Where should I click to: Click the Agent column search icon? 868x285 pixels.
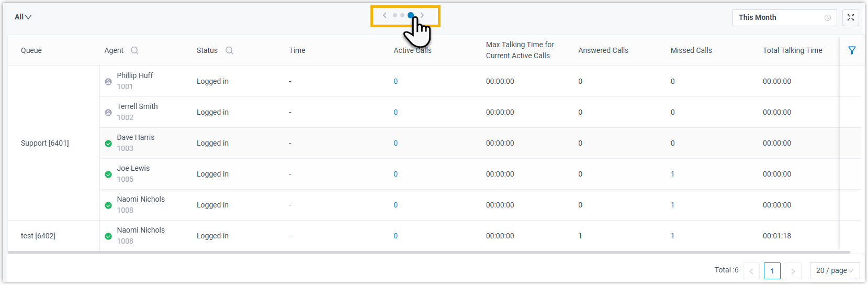click(x=134, y=50)
